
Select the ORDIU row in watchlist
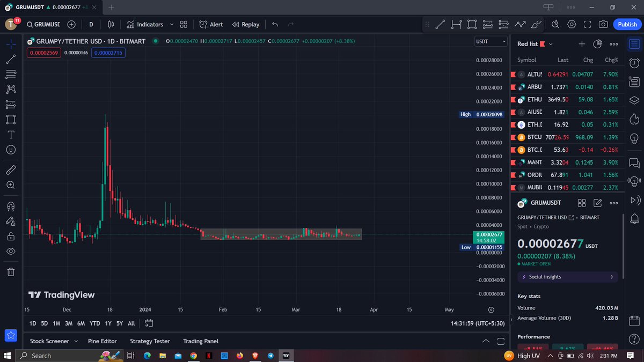567,175
